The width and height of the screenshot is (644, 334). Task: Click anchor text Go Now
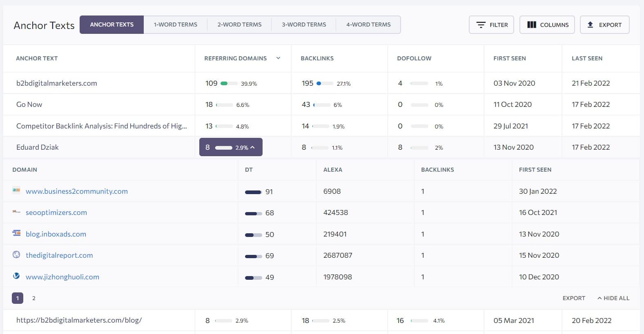pyautogui.click(x=29, y=104)
